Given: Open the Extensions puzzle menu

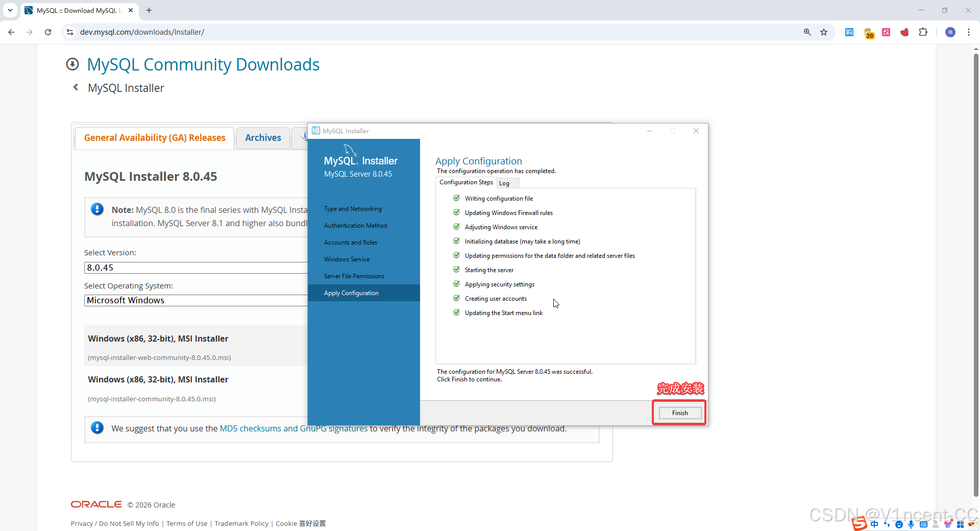Looking at the screenshot, I should [x=923, y=32].
